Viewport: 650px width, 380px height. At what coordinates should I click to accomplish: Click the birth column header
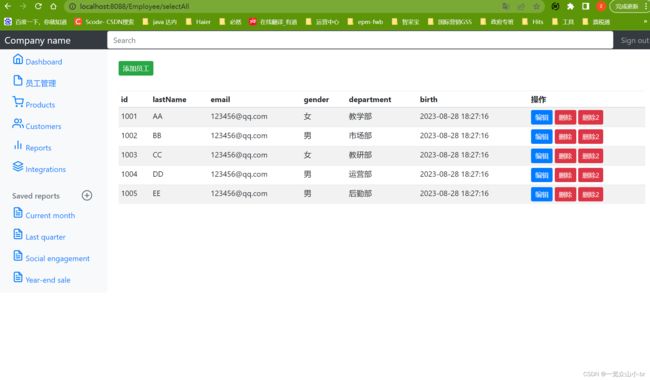428,99
